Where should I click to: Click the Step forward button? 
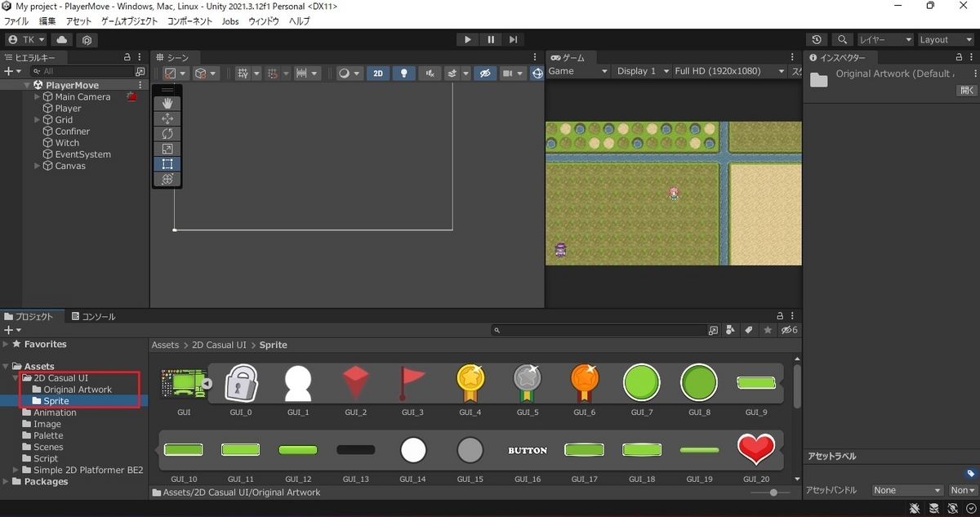point(513,39)
